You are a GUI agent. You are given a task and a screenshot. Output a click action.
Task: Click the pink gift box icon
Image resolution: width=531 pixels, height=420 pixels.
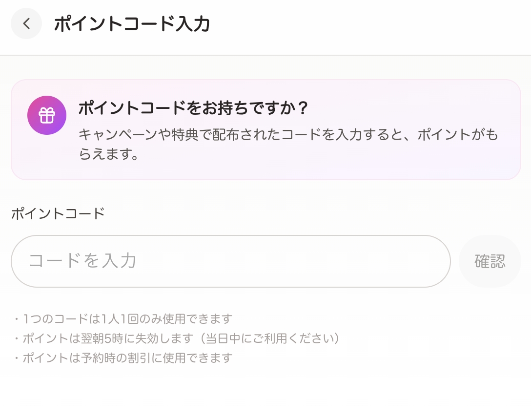[x=47, y=115]
